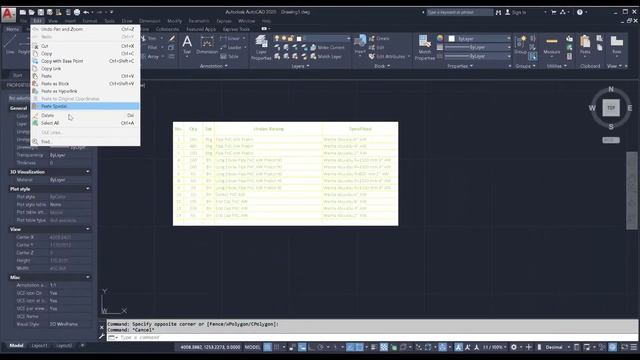
Task: Collapse the Plot style section
Action: coord(88,189)
